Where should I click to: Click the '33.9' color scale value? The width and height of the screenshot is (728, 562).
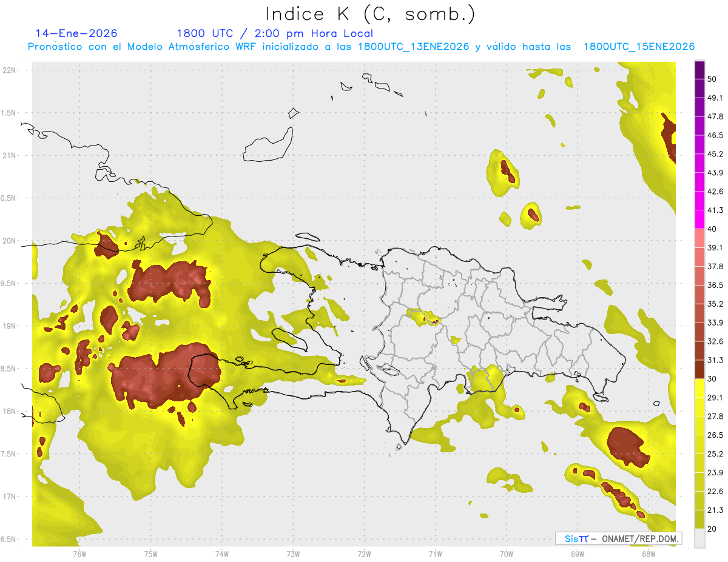tap(715, 323)
